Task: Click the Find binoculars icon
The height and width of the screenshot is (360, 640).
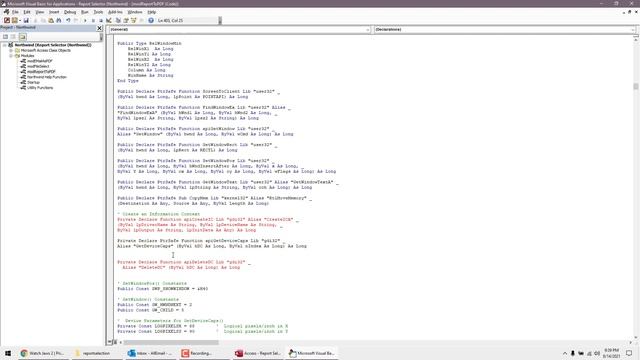Action: [59, 20]
